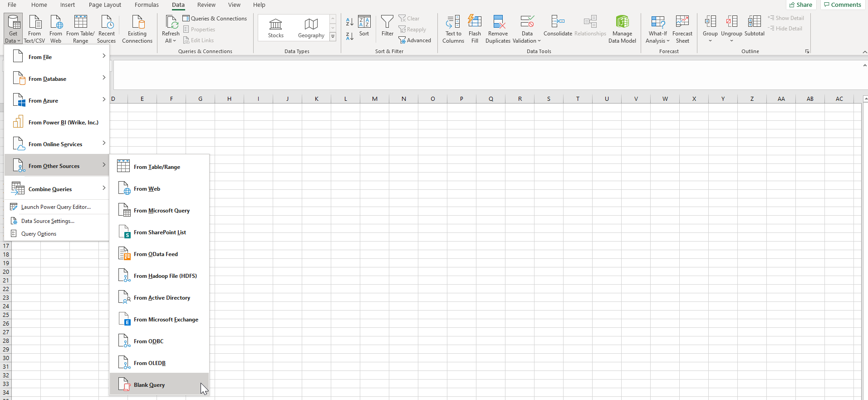Open the File tab
Image resolution: width=868 pixels, height=400 pixels.
pyautogui.click(x=12, y=5)
